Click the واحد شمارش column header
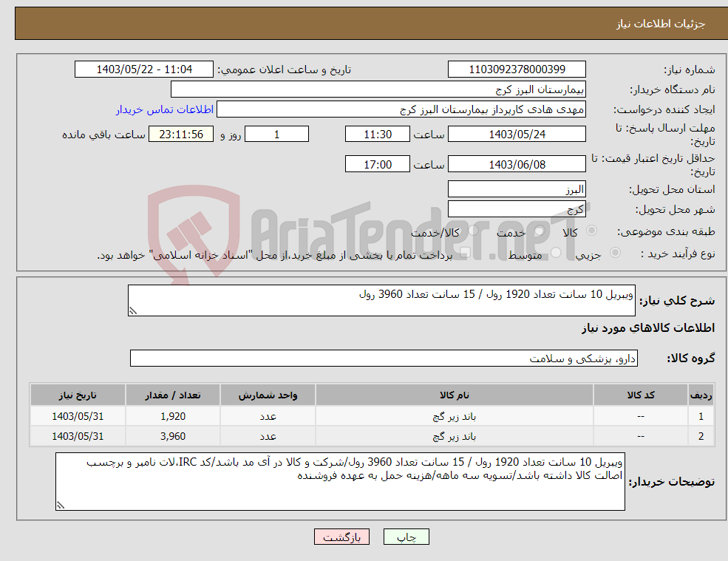728x561 pixels. click(x=268, y=395)
